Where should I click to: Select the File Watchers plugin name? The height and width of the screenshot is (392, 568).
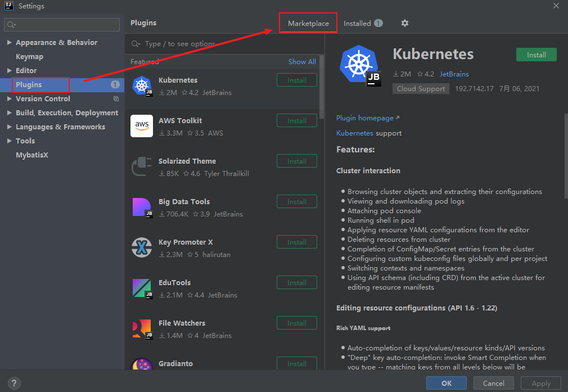(x=182, y=323)
